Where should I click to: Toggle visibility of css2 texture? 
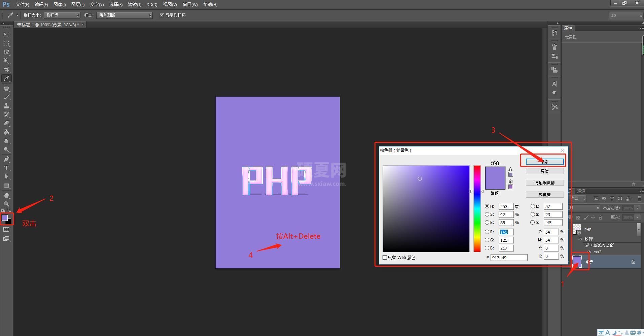[589, 252]
